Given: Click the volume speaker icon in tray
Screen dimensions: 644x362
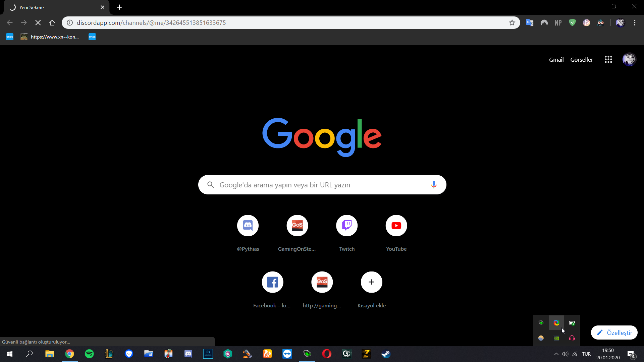Looking at the screenshot, I should [565, 354].
